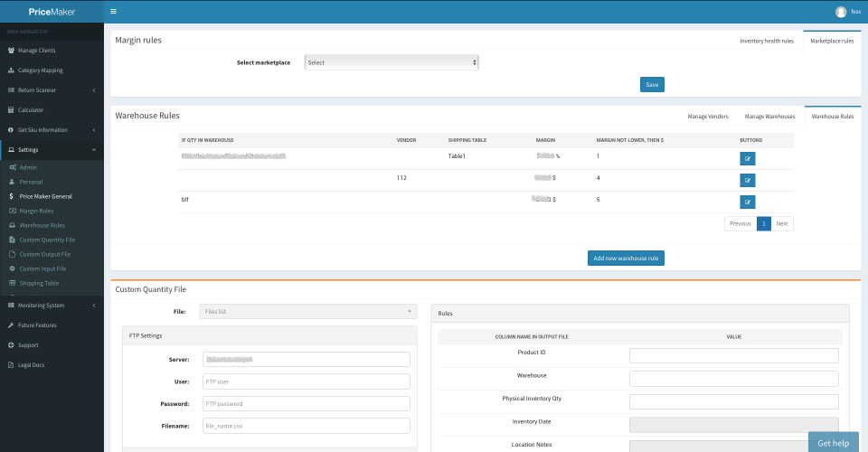Click the Warehouse Rules icon in sidebar
This screenshot has width=868, height=452.
point(13,225)
